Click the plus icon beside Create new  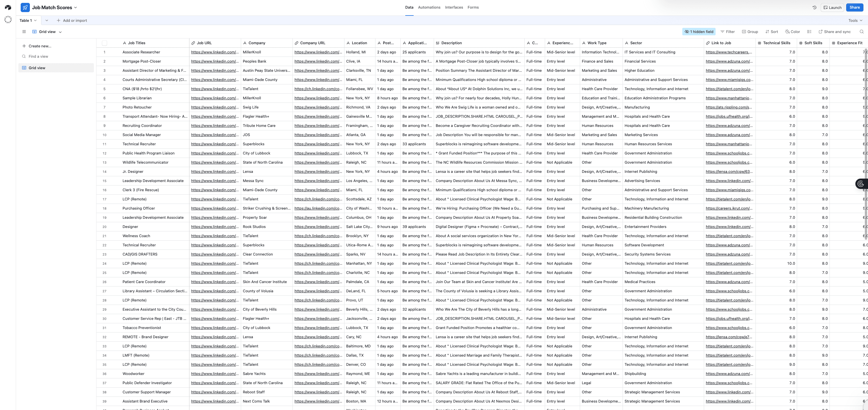click(24, 46)
